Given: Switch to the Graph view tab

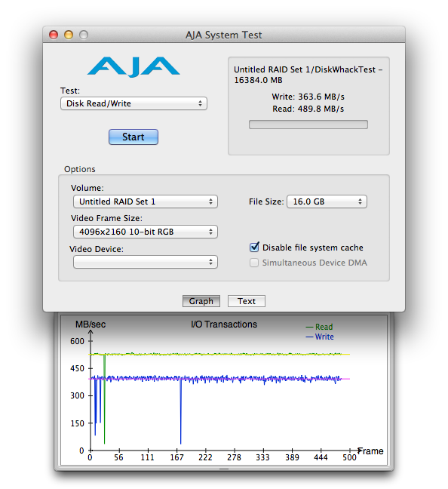Looking at the screenshot, I should [201, 301].
